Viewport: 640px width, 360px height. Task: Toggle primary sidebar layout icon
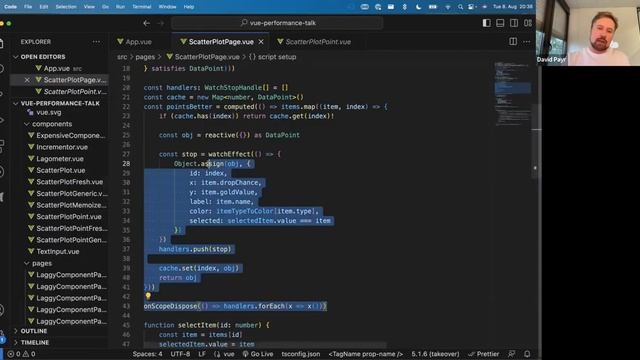[487, 23]
